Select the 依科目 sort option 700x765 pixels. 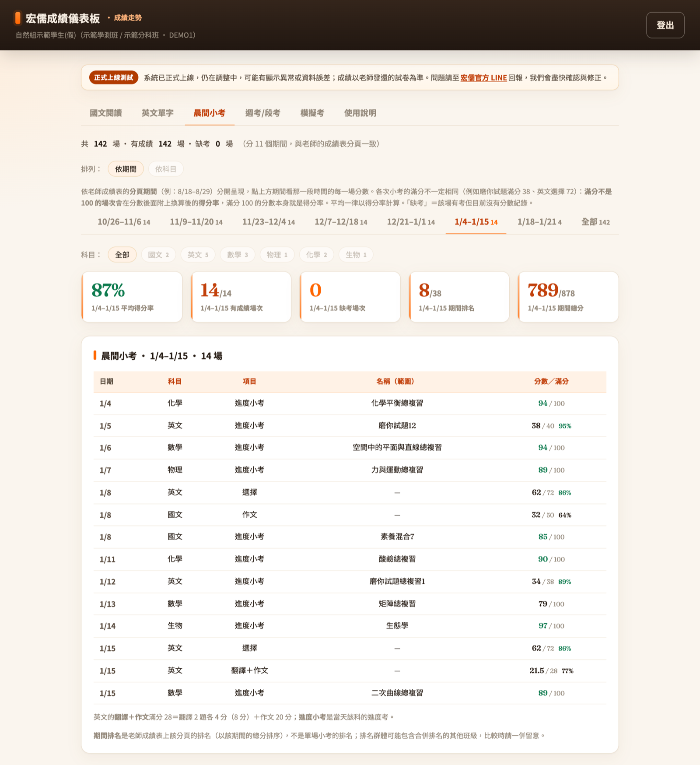click(166, 169)
